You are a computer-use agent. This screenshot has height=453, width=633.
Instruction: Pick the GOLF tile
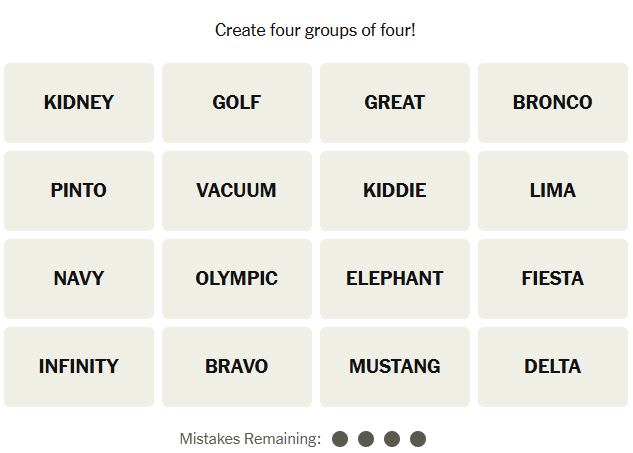(237, 102)
